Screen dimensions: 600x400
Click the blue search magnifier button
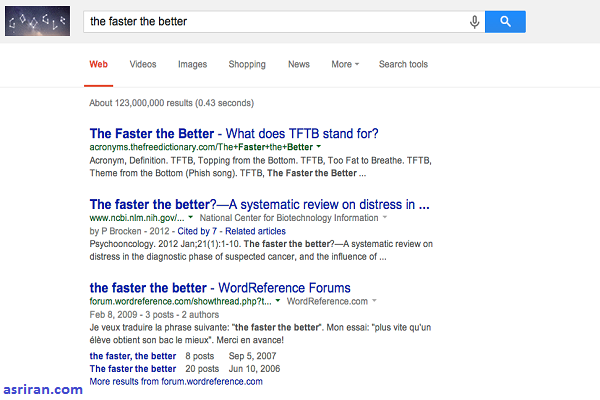click(505, 21)
